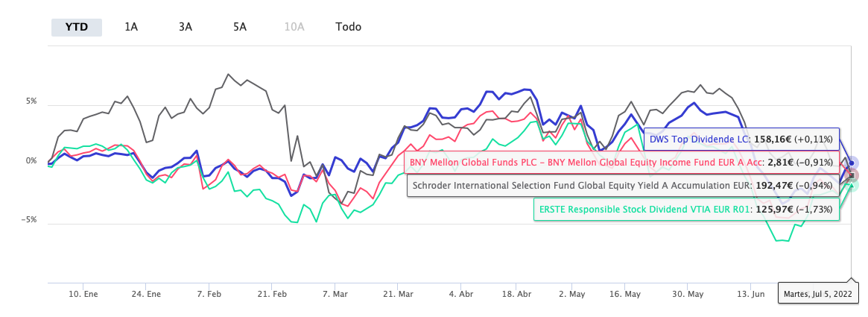Click the DWS Top Dividende LC tooltip
Viewport: 868px width, 317px height.
740,139
